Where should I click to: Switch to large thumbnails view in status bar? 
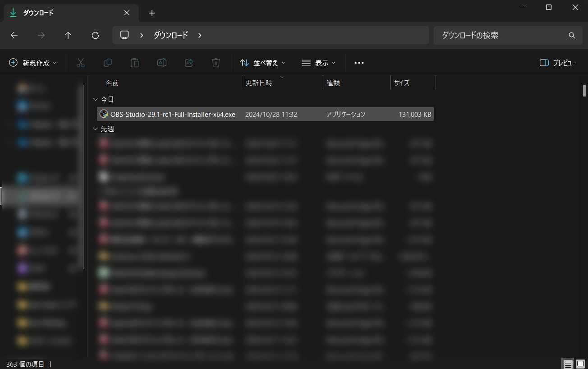click(580, 364)
